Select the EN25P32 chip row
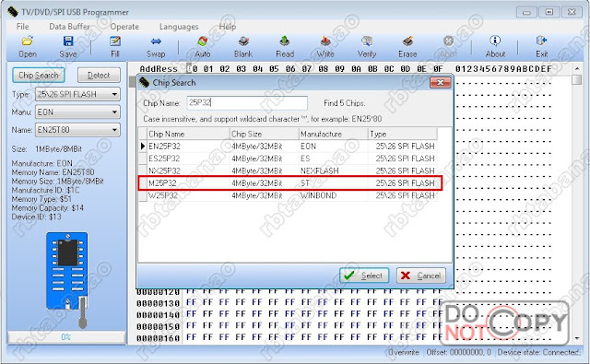This screenshot has width=590, height=364. (288, 146)
